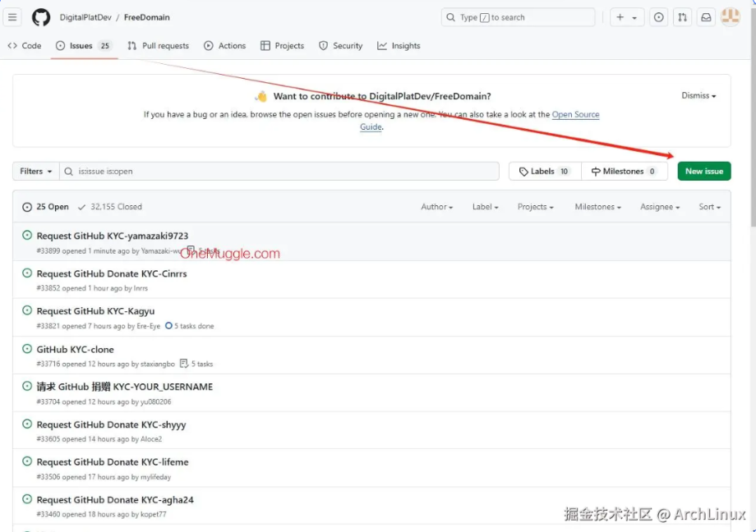Go to the DigitalPlatDev owner link
Viewport: 756px width, 532px height.
pyautogui.click(x=85, y=17)
